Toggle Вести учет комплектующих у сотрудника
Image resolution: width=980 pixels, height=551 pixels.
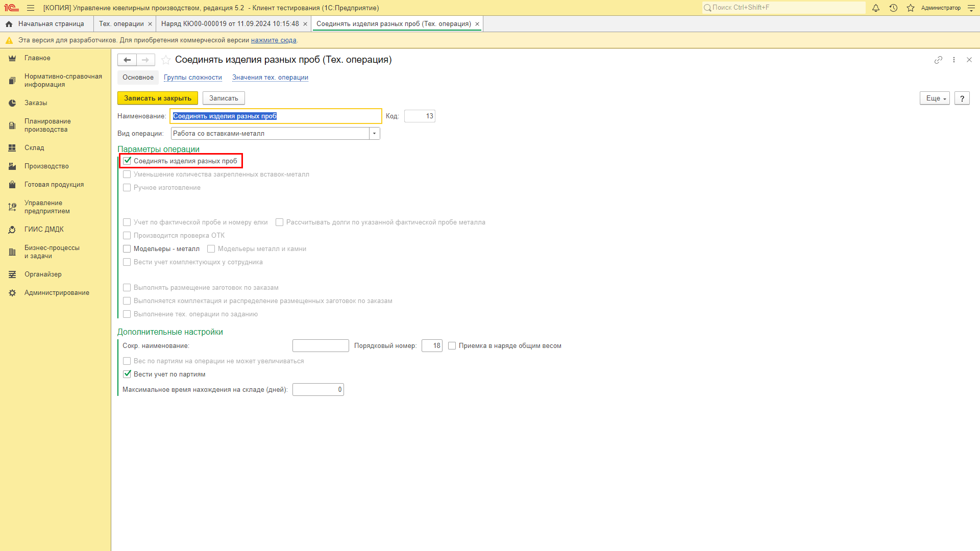pos(127,262)
